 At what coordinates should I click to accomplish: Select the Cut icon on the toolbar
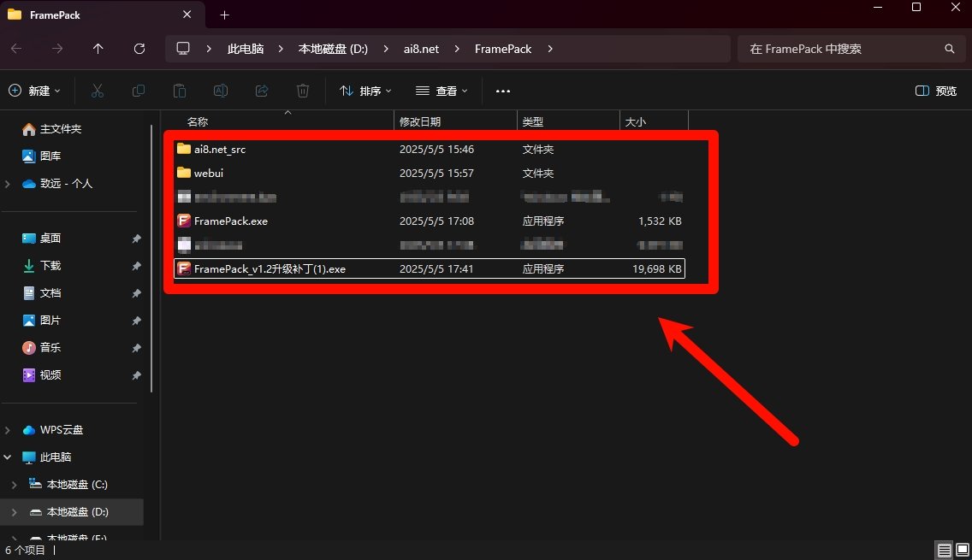[99, 91]
